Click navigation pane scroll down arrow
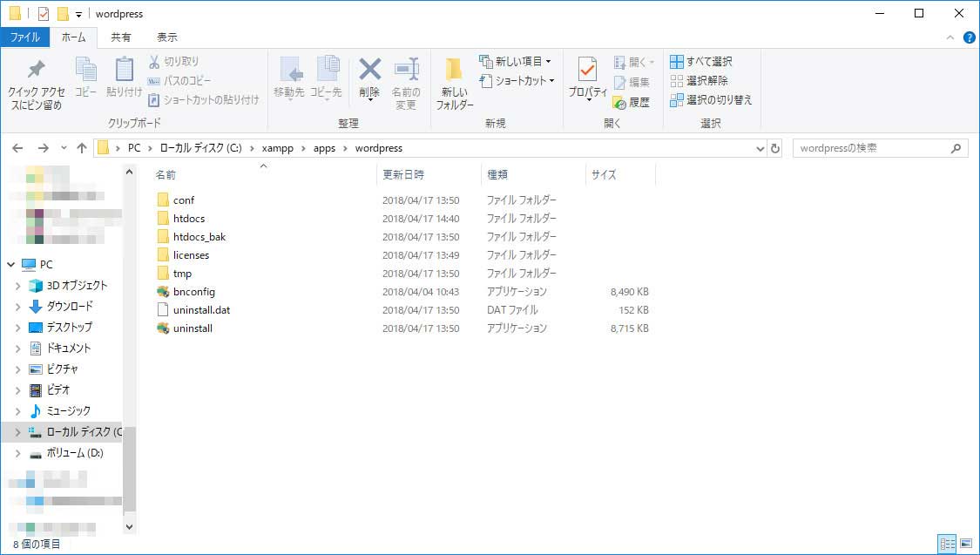 click(130, 527)
